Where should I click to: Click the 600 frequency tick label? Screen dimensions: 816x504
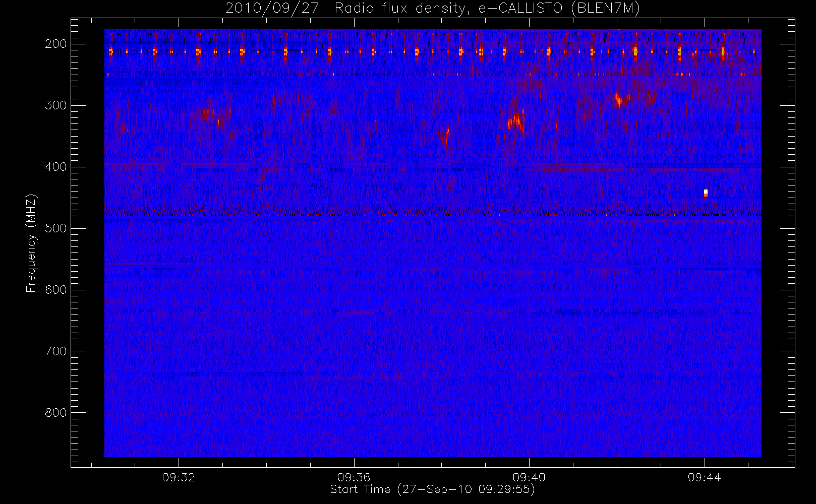(x=55, y=290)
